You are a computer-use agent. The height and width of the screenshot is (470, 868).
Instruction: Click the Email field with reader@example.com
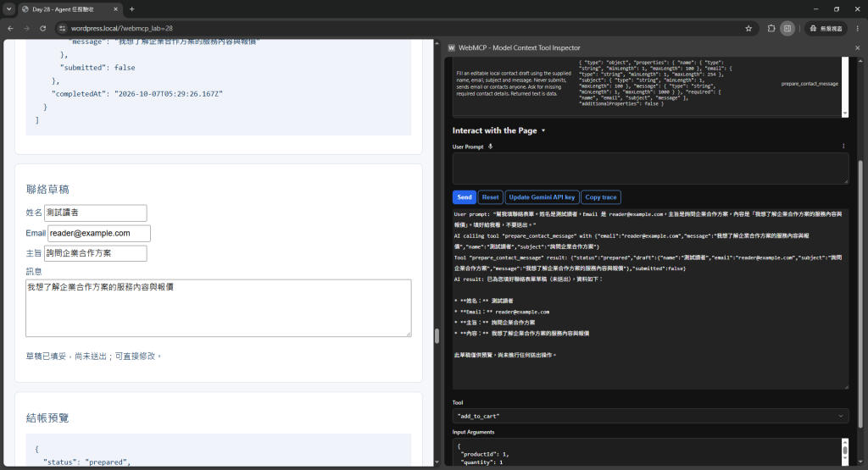[x=98, y=234]
